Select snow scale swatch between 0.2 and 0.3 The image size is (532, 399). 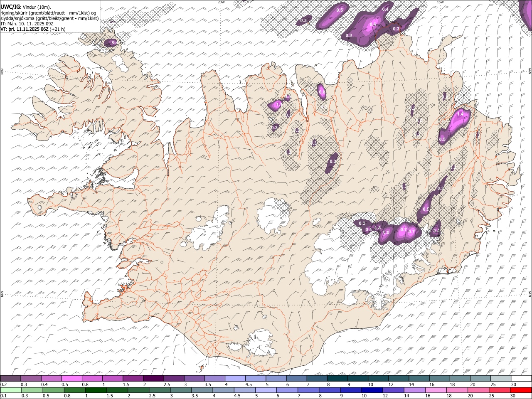(x=10, y=379)
